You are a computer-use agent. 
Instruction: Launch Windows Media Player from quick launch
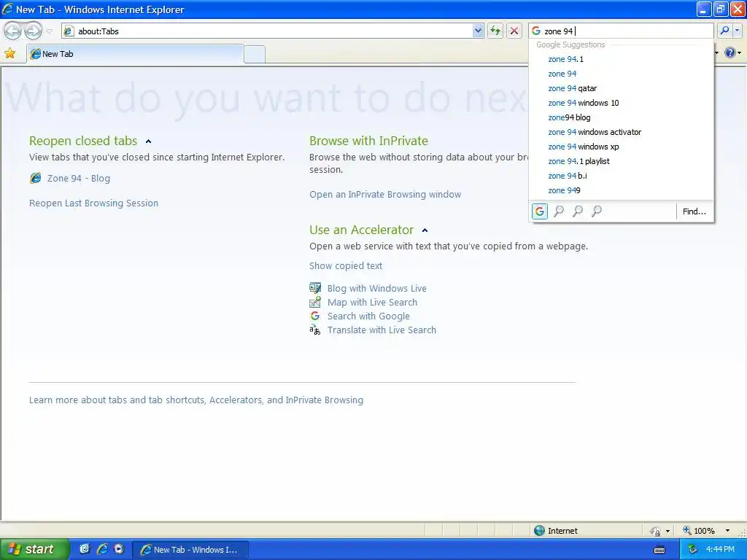click(119, 549)
